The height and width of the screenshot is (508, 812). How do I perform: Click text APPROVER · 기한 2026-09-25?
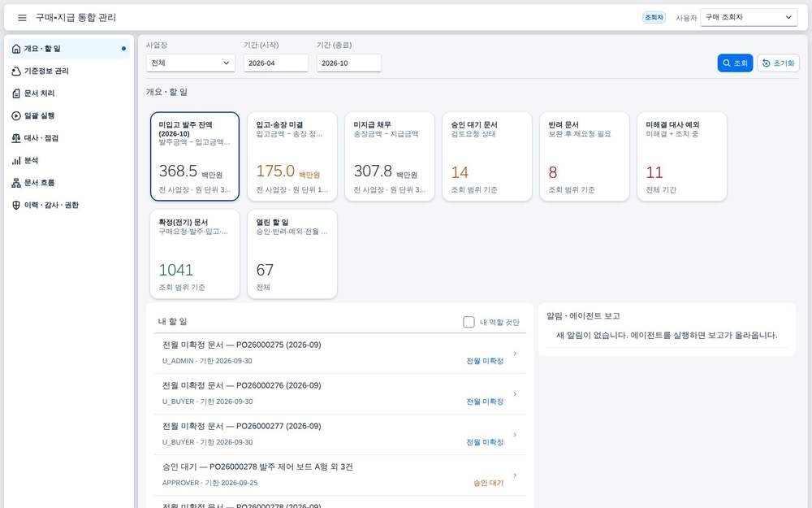coord(209,483)
